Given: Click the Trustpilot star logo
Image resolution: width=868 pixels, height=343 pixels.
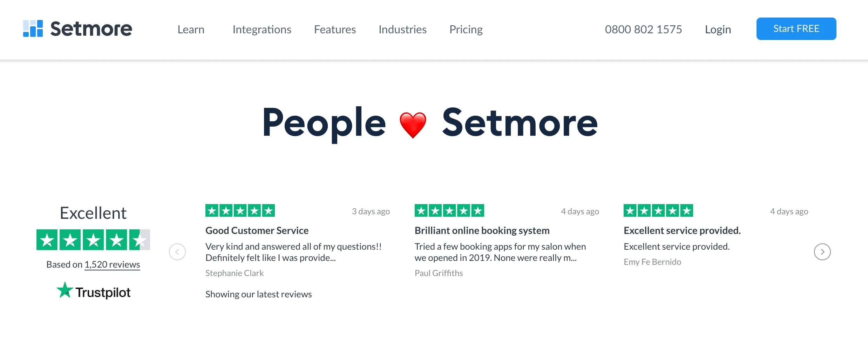Looking at the screenshot, I should pyautogui.click(x=65, y=290).
